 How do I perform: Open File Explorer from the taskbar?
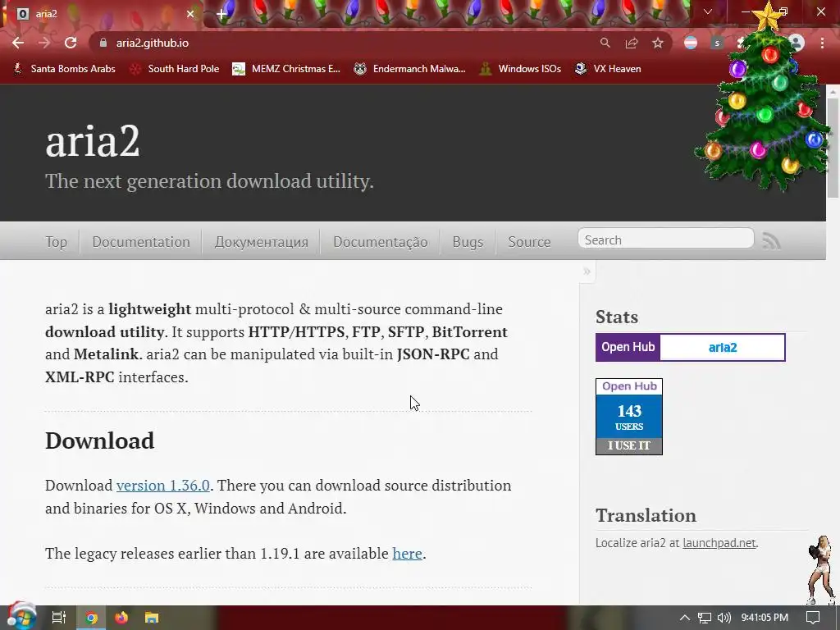[152, 618]
